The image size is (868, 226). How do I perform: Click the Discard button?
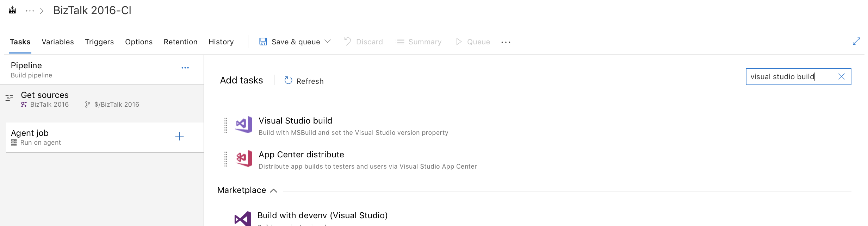coord(363,42)
